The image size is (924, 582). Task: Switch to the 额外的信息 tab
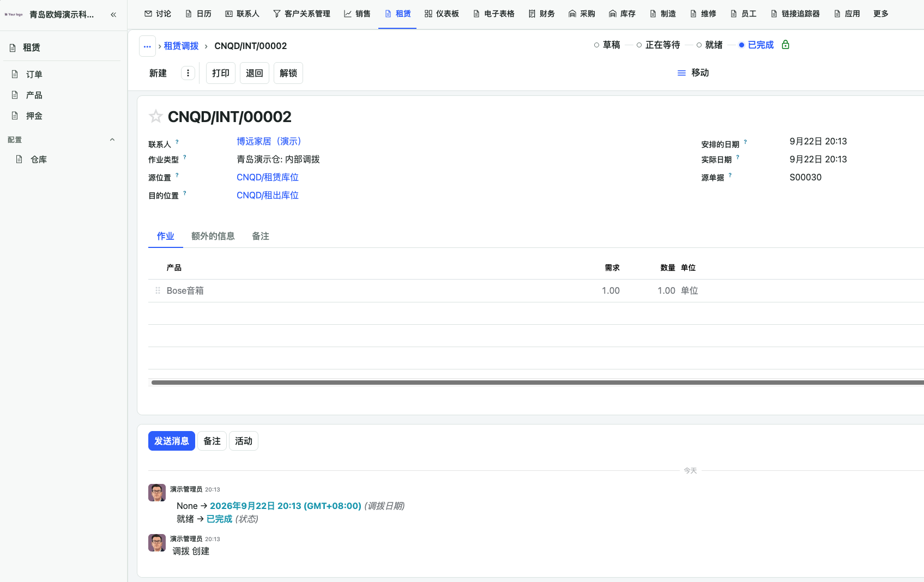click(x=213, y=237)
